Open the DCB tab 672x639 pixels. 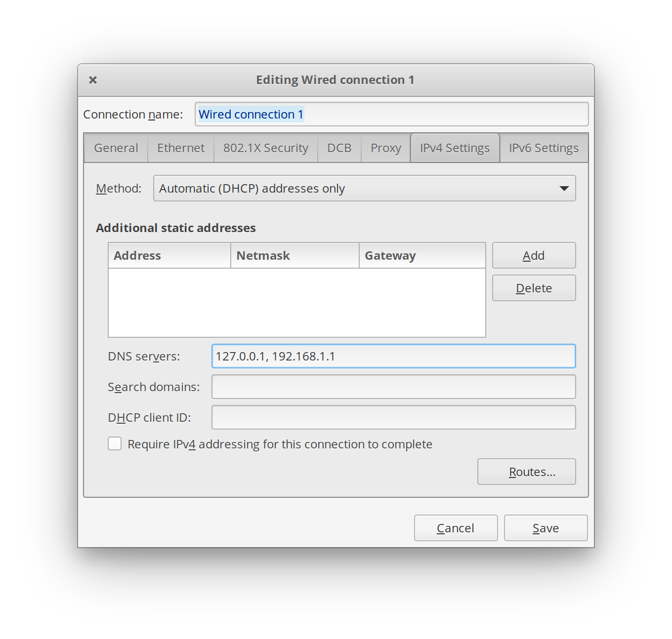click(339, 147)
